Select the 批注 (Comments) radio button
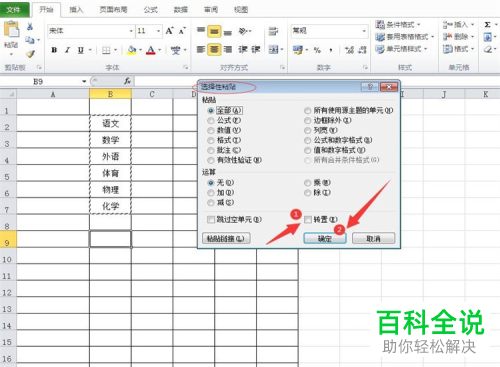Image resolution: width=500 pixels, height=367 pixels. [211, 150]
